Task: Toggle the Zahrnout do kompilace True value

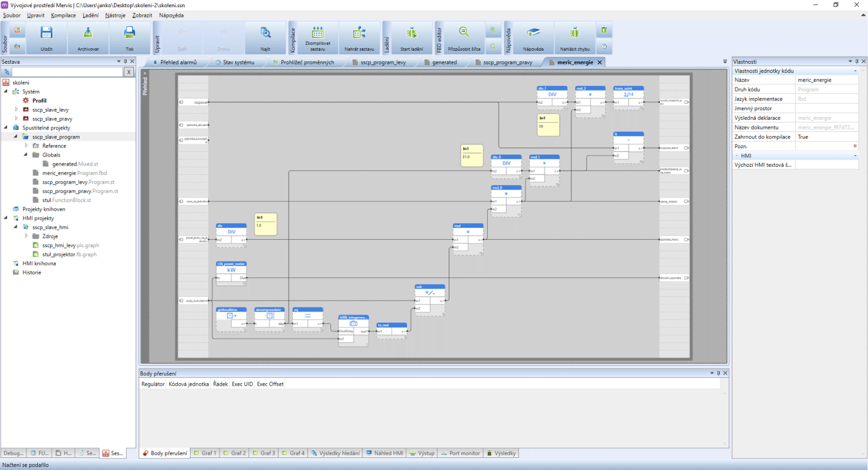Action: pos(826,137)
